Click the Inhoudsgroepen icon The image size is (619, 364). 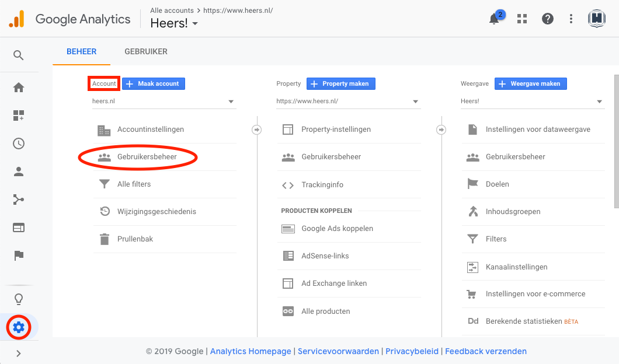pos(472,211)
